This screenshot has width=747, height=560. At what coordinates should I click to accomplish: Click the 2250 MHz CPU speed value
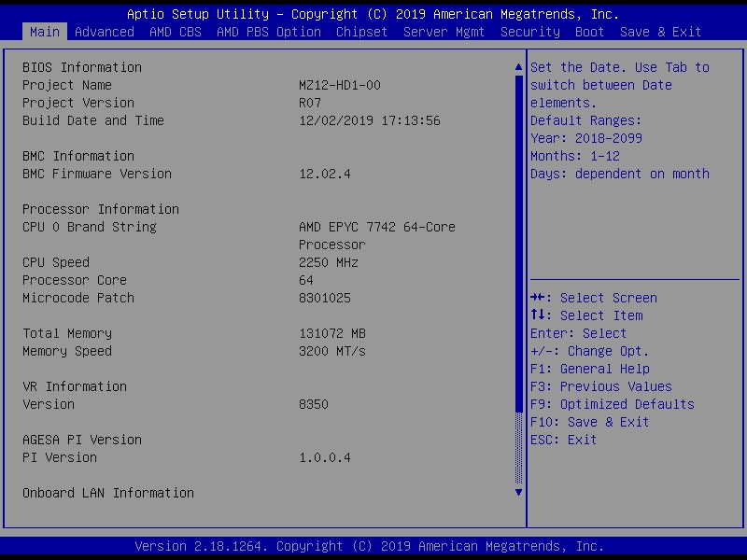point(329,262)
